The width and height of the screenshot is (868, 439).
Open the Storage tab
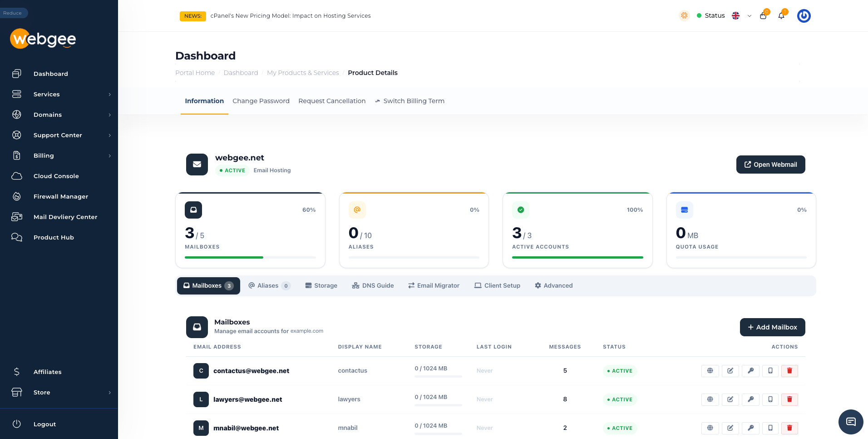[321, 286]
